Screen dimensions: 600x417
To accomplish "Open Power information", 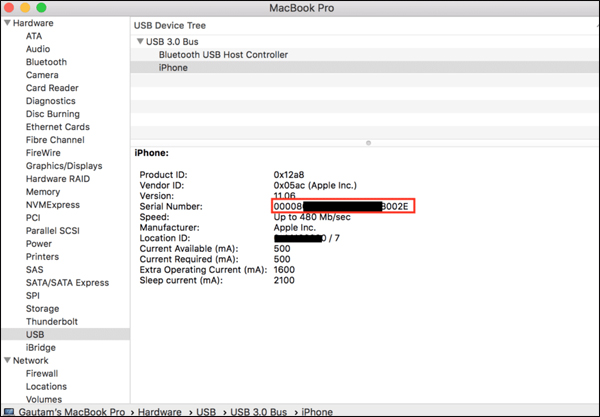I will tap(39, 244).
